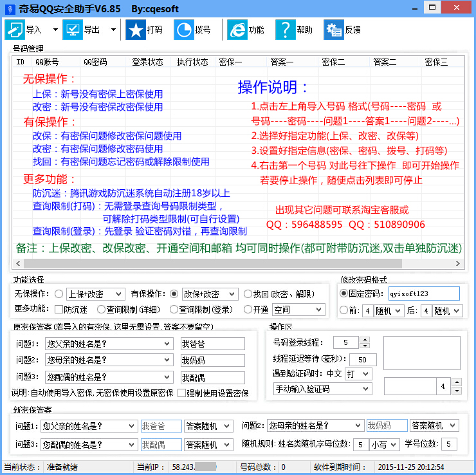Viewport: 476px width, 475px height.
Task: Expand the 导入 dropdown arrow
Action: [x=55, y=30]
